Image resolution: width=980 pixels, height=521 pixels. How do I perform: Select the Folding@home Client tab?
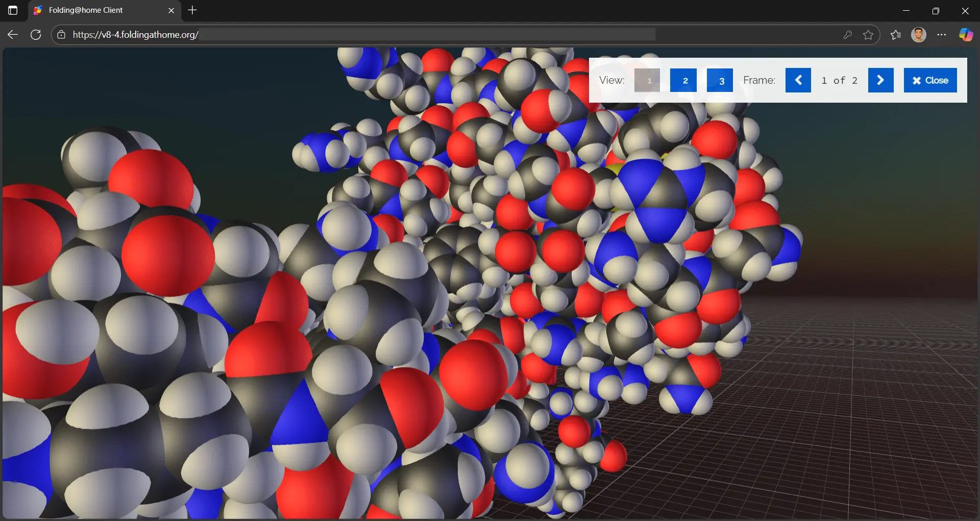pos(97,10)
